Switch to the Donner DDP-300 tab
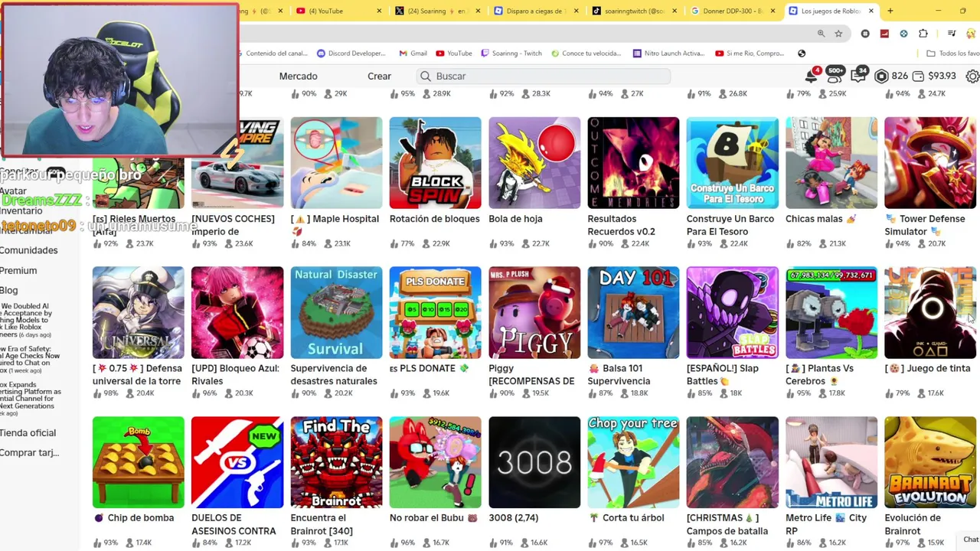Image resolution: width=980 pixels, height=551 pixels. coord(733,11)
